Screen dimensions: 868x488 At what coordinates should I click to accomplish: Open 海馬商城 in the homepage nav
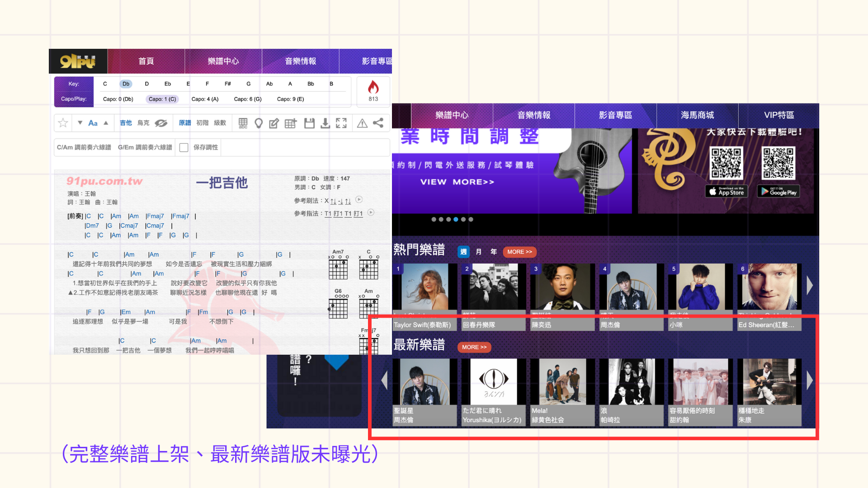698,115
